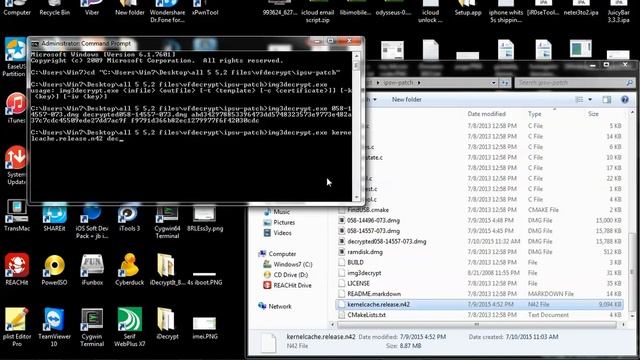Open the TeamViewer 10 shortcut

pyautogui.click(x=54, y=327)
